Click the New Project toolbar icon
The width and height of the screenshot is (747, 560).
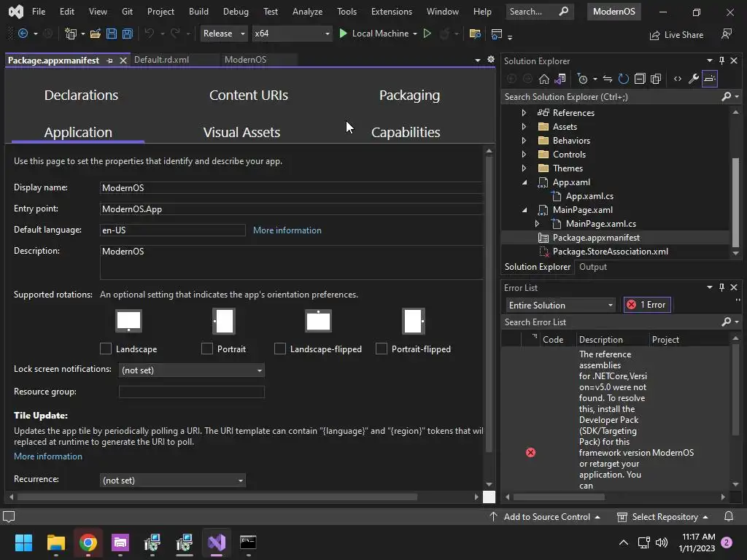point(71,34)
